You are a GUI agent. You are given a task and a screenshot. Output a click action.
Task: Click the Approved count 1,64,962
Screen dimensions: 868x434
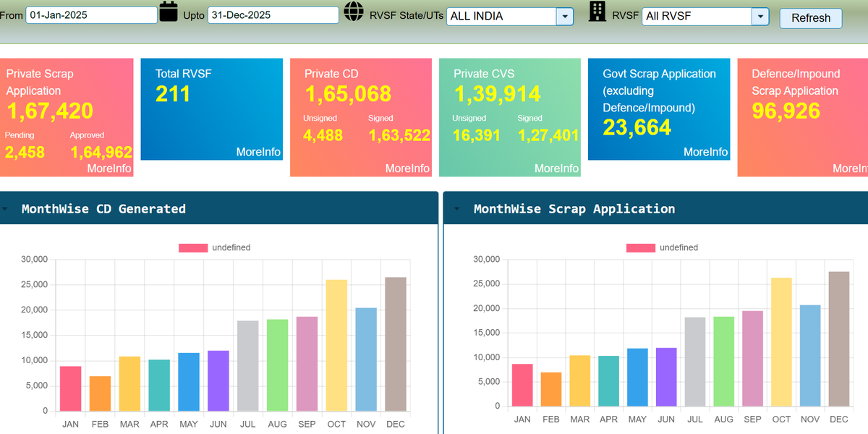[101, 152]
